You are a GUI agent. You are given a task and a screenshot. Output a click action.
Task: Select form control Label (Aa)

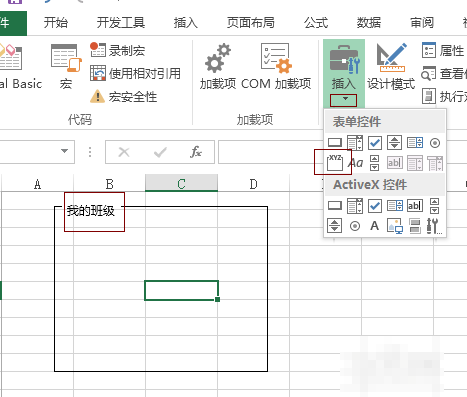pos(355,163)
